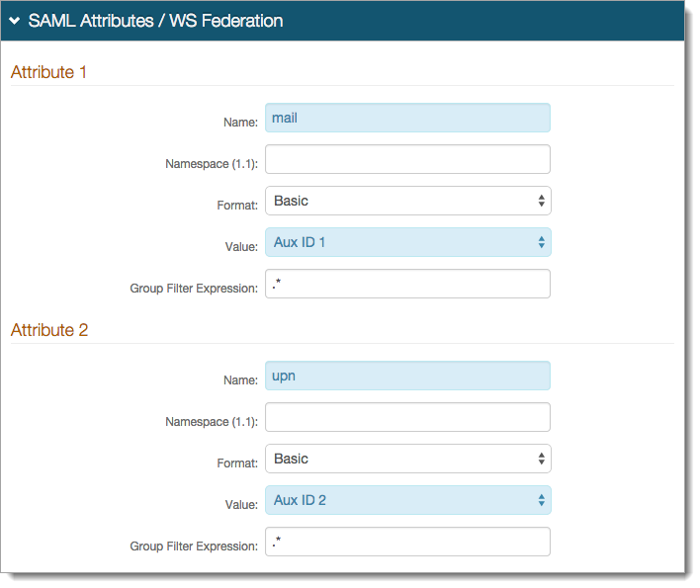This screenshot has height=588, width=700.
Task: Click the Attribute 1 Name field containing mail
Action: point(407,118)
